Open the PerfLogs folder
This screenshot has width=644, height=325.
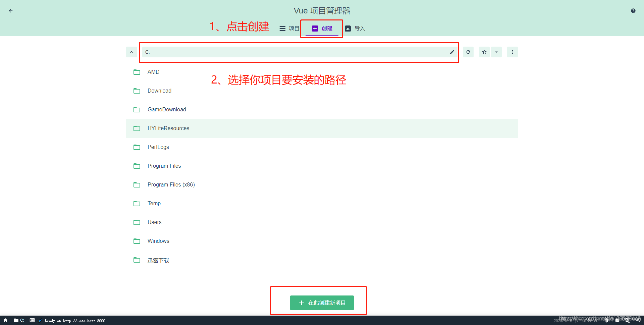[322, 147]
